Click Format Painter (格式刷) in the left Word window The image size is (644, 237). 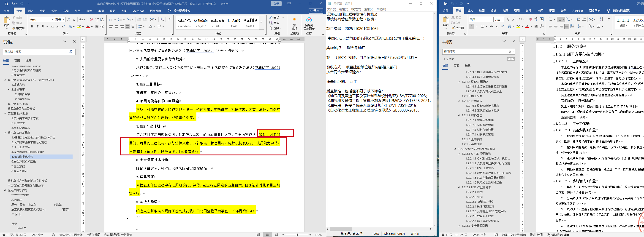pos(18,28)
